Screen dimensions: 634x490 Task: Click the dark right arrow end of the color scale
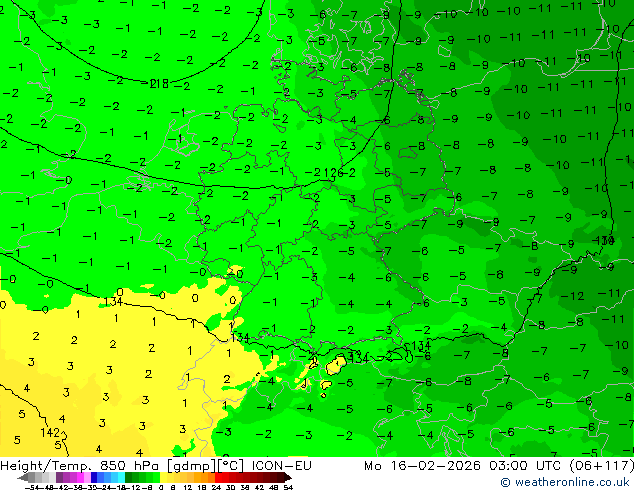point(287,477)
